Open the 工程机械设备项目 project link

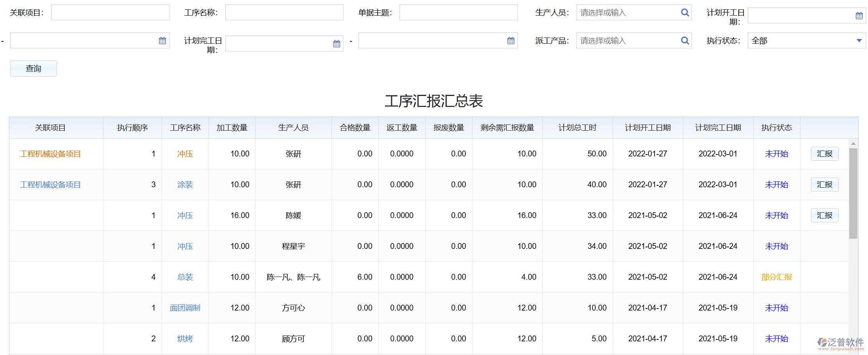[50, 153]
